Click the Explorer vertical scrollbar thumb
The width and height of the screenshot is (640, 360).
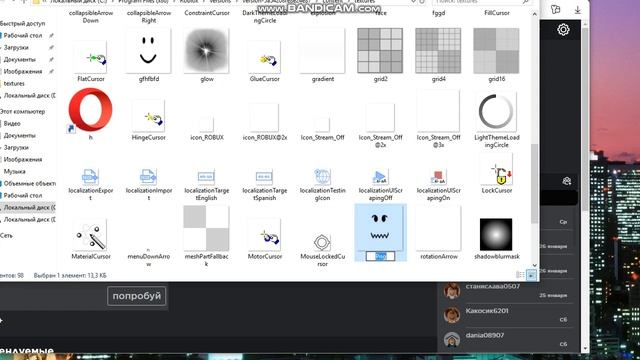click(x=534, y=184)
